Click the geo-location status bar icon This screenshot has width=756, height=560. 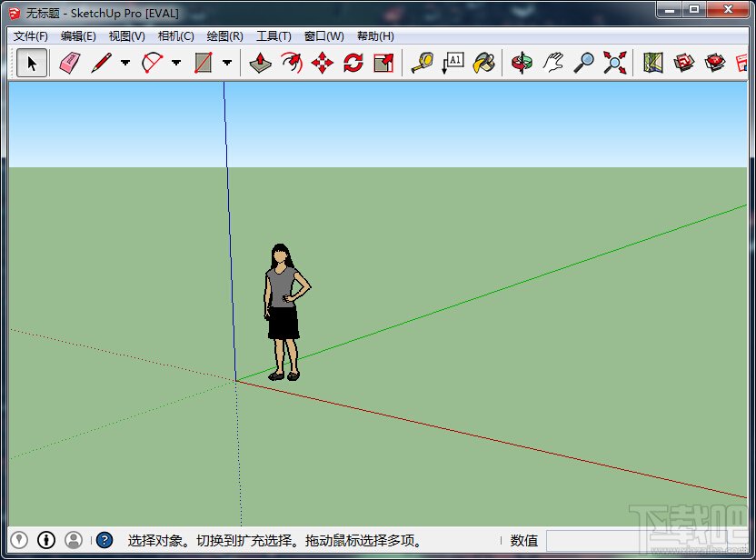click(x=19, y=540)
